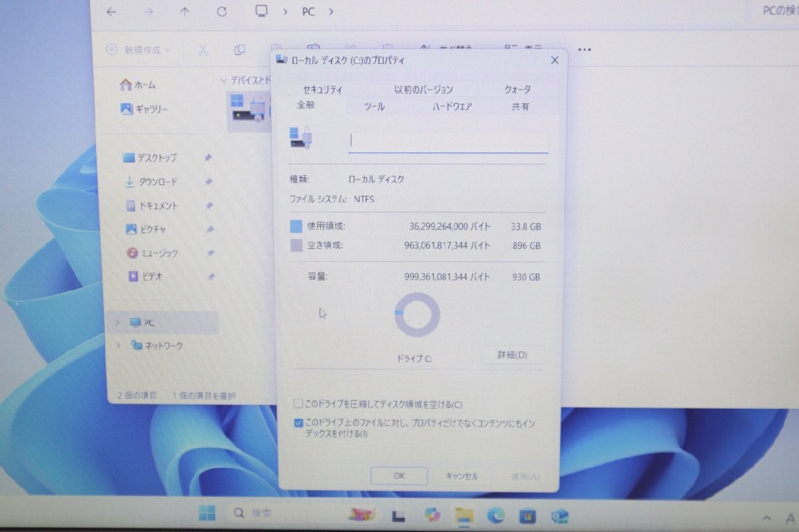Screen dimensions: 799x532
Task: Open File Explorer from the taskbar
Action: [x=464, y=515]
